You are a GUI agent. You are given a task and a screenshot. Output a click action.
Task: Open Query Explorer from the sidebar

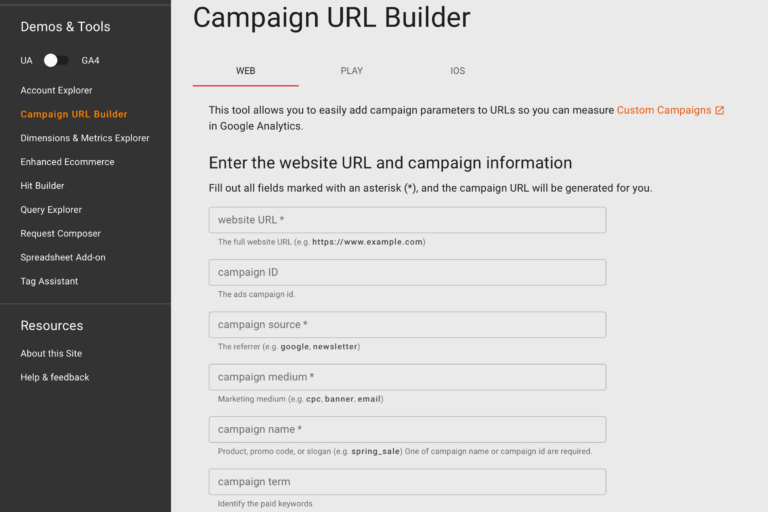pos(51,210)
